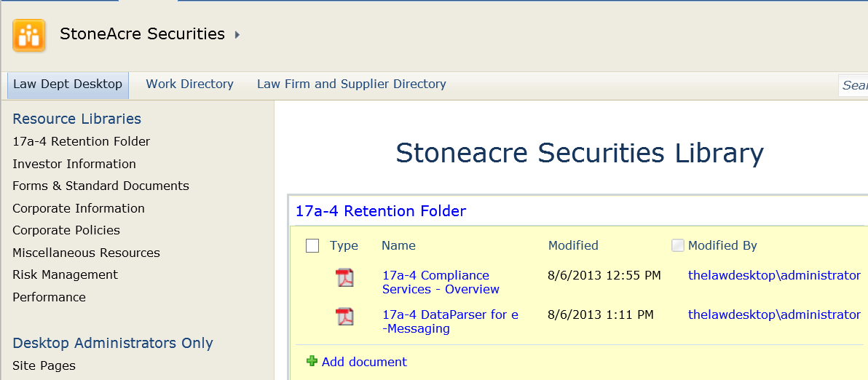Toggle the select-all checkbox in the header row
868x380 pixels.
point(312,246)
